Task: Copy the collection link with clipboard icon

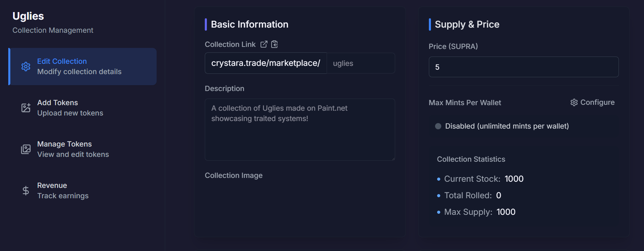Action: (274, 44)
